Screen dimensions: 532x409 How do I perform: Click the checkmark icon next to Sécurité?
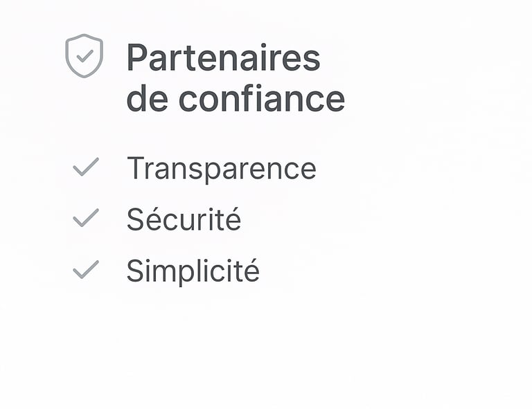[x=86, y=218]
